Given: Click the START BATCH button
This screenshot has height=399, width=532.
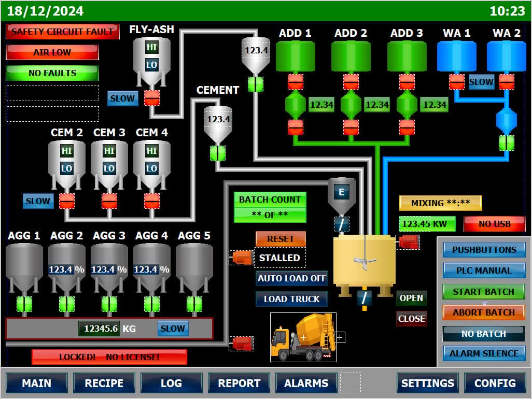Looking at the screenshot, I should 484,292.
